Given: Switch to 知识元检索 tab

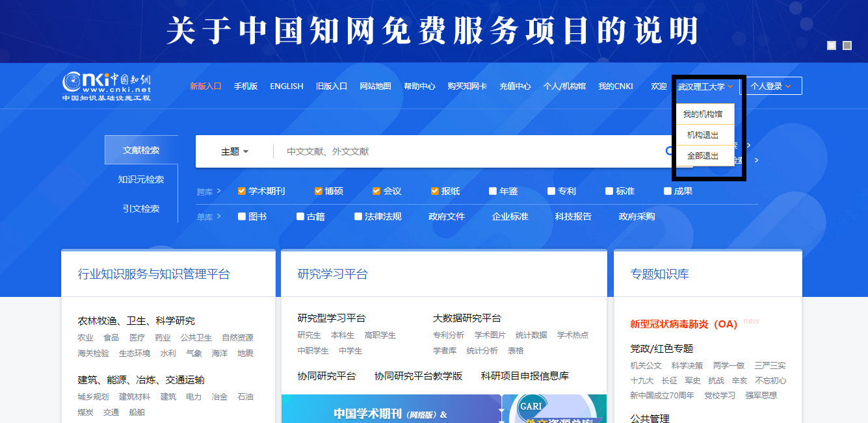Looking at the screenshot, I should click(x=141, y=179).
